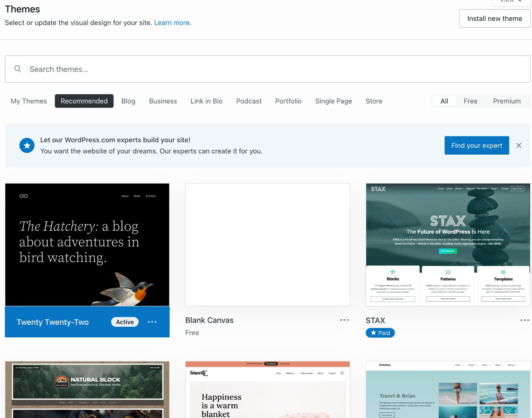Open options menu for Blank Canvas theme
Screen dimensions: 532x418
pyautogui.click(x=344, y=320)
